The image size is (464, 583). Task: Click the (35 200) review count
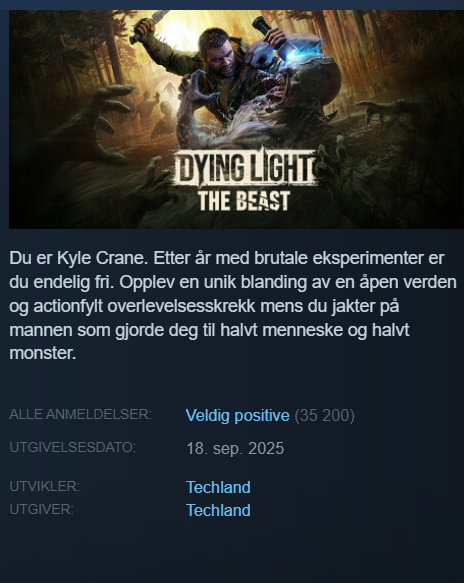[x=325, y=416]
